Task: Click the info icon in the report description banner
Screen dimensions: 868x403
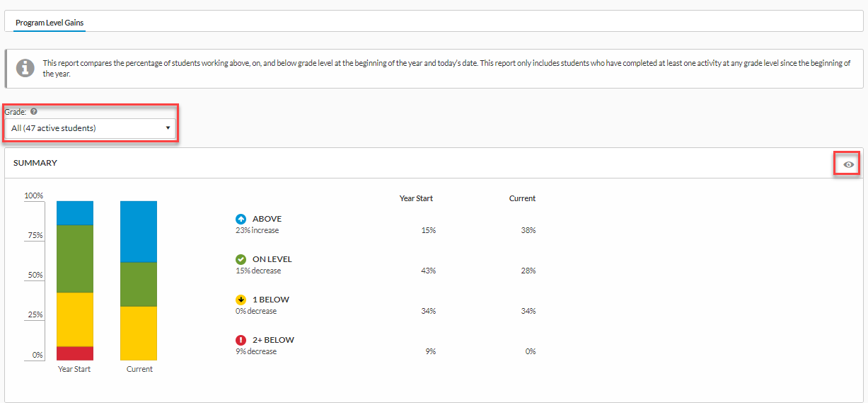Action: [25, 68]
